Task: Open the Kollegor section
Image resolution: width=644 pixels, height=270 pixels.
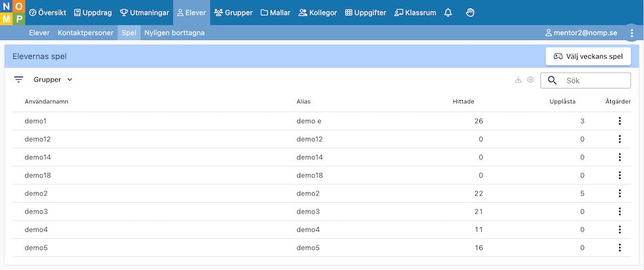Action: click(318, 13)
